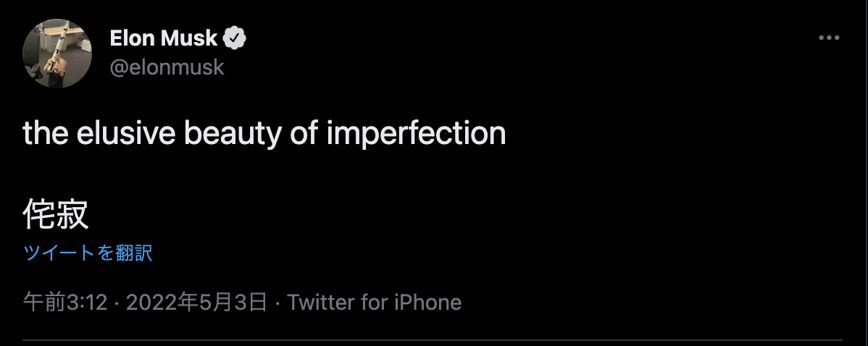Select the date 2022年5月3日
This screenshot has width=868, height=346.
[x=196, y=302]
